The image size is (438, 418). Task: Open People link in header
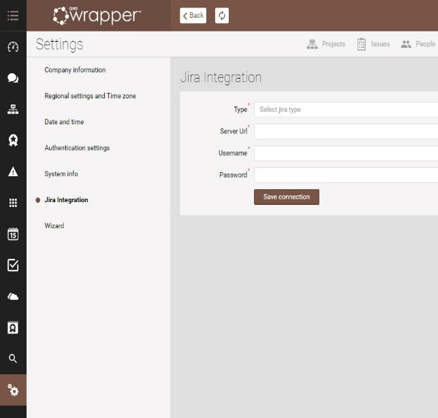(425, 44)
